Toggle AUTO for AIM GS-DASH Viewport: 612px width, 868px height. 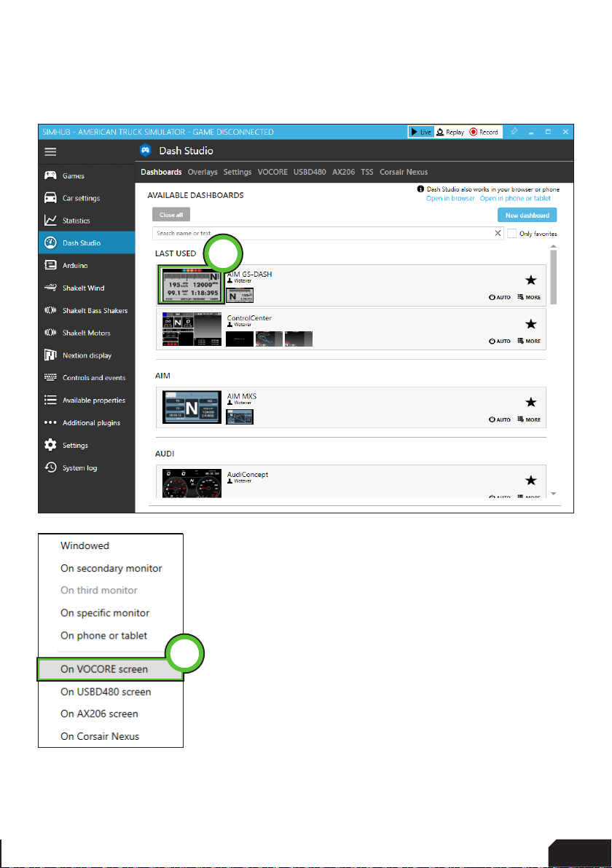click(500, 297)
